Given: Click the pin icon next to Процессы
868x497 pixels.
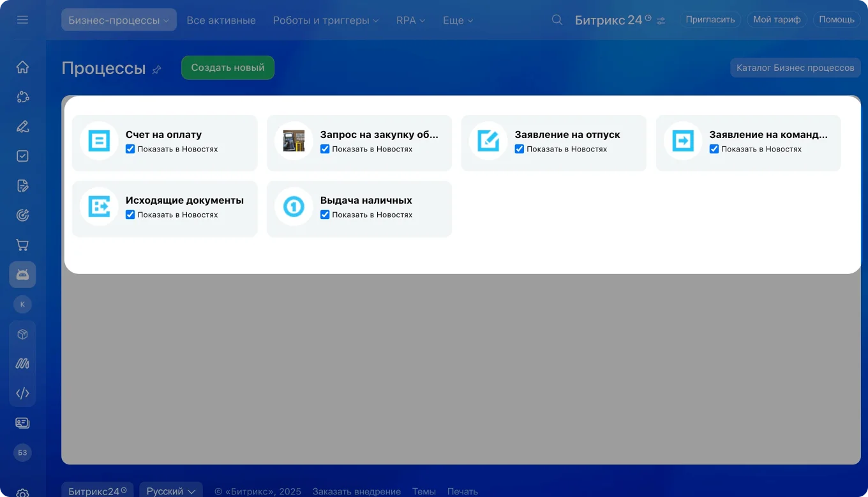Looking at the screenshot, I should (x=156, y=70).
